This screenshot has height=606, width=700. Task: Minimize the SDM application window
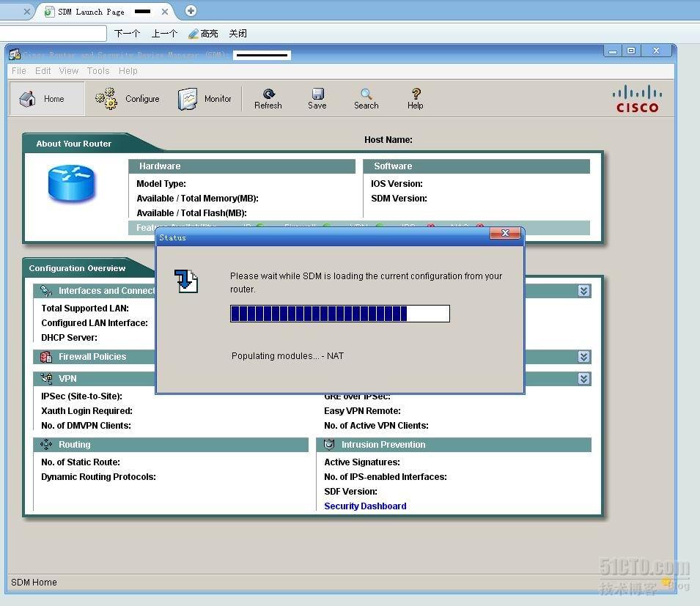coord(613,51)
